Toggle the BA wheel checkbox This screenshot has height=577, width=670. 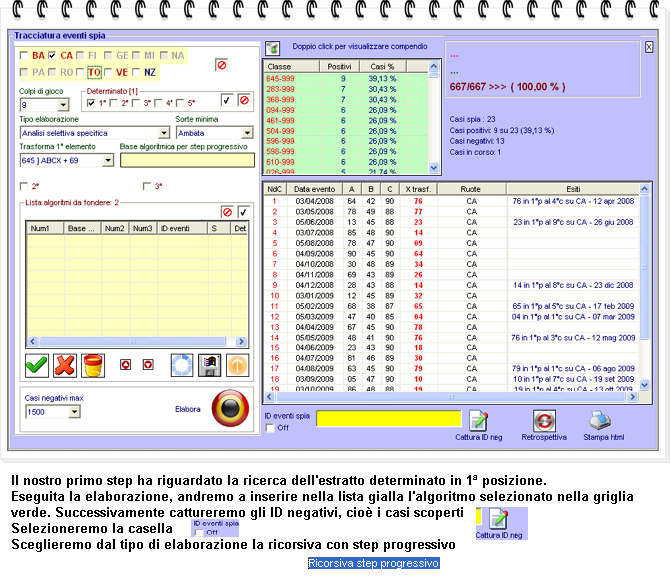(x=25, y=56)
